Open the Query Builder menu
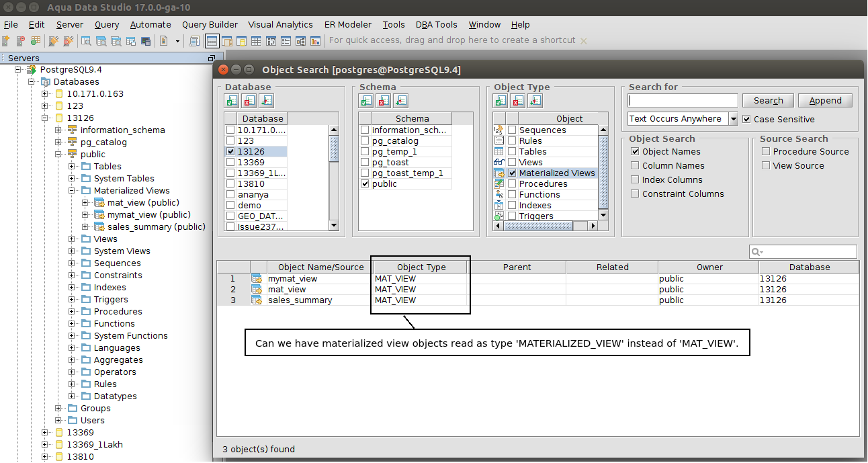 click(210, 24)
